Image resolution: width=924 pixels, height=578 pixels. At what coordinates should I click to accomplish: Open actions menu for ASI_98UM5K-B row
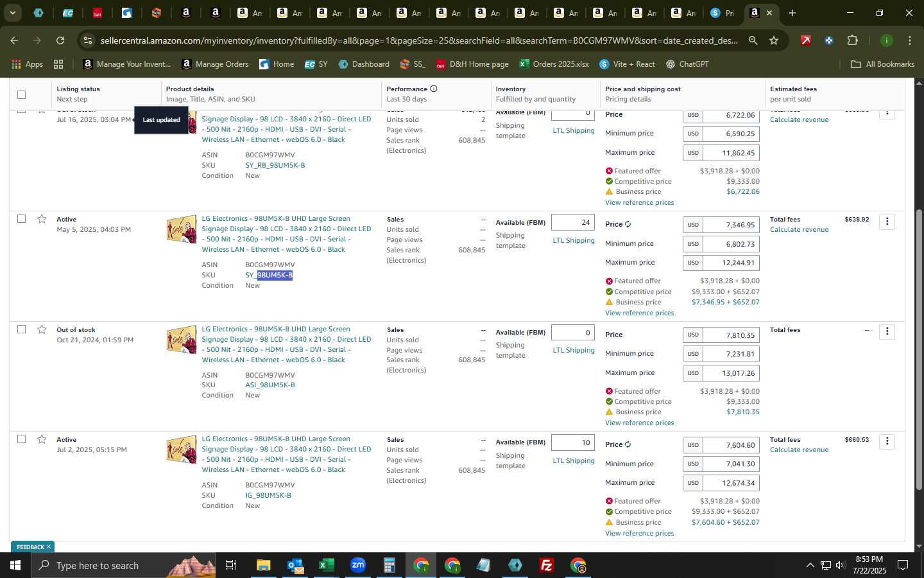click(887, 331)
